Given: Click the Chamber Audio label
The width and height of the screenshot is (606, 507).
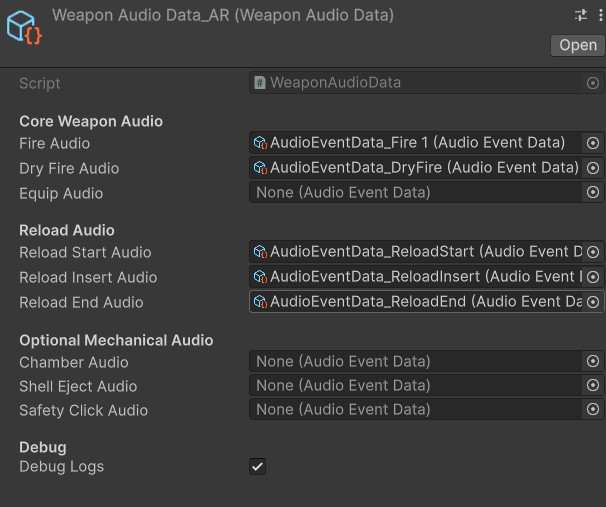Looking at the screenshot, I should (x=74, y=362).
